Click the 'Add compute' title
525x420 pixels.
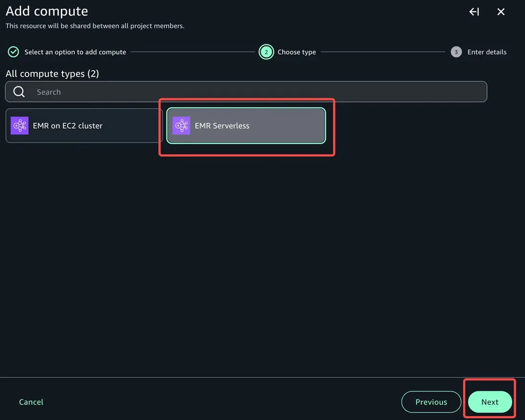(47, 11)
